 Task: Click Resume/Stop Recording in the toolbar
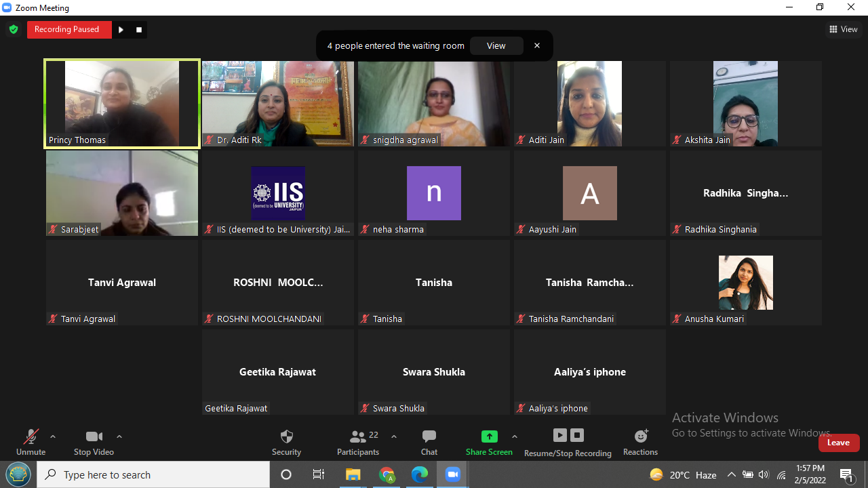coord(568,442)
